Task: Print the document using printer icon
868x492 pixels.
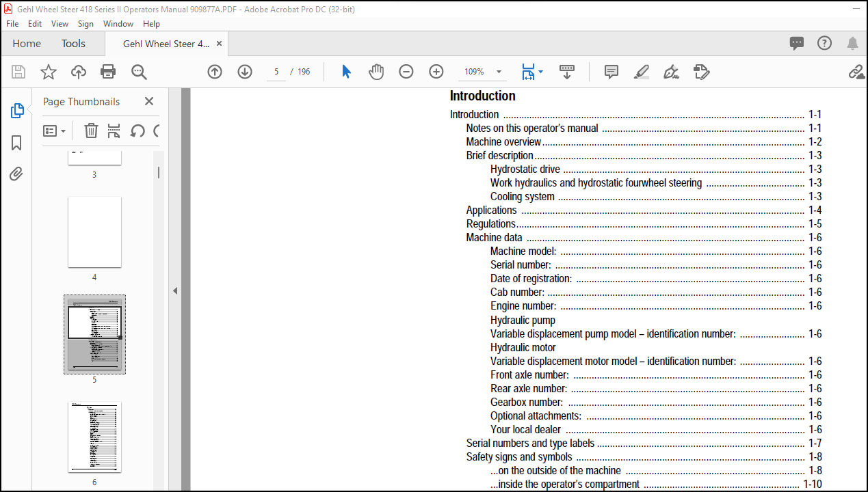Action: coord(108,72)
